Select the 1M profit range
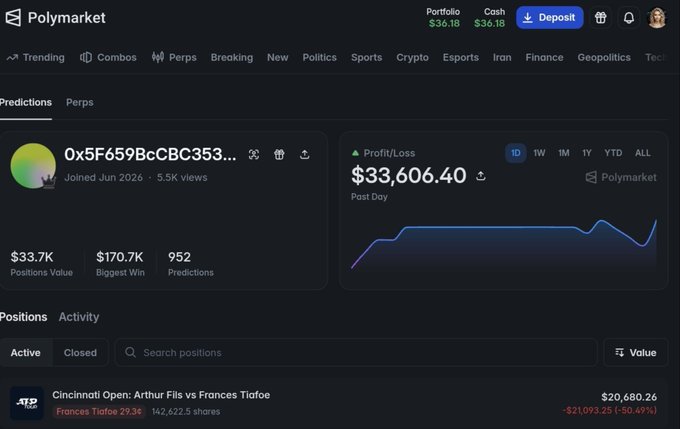The height and width of the screenshot is (429, 680). pyautogui.click(x=564, y=153)
